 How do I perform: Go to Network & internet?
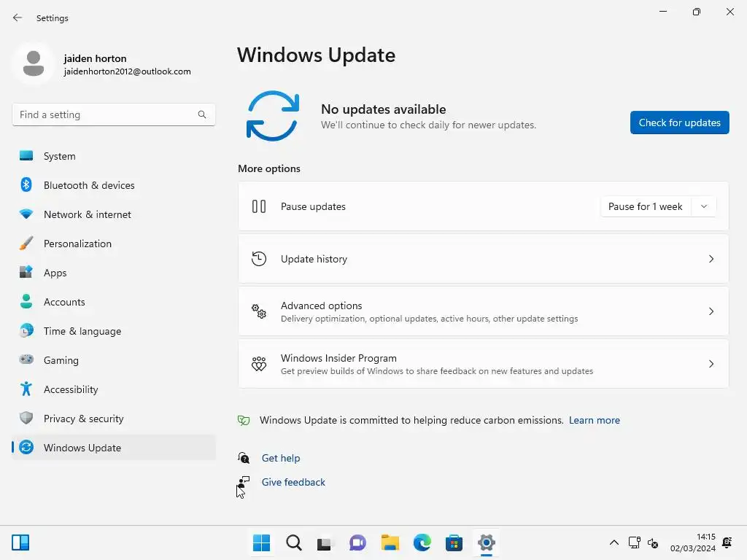[x=113, y=214]
